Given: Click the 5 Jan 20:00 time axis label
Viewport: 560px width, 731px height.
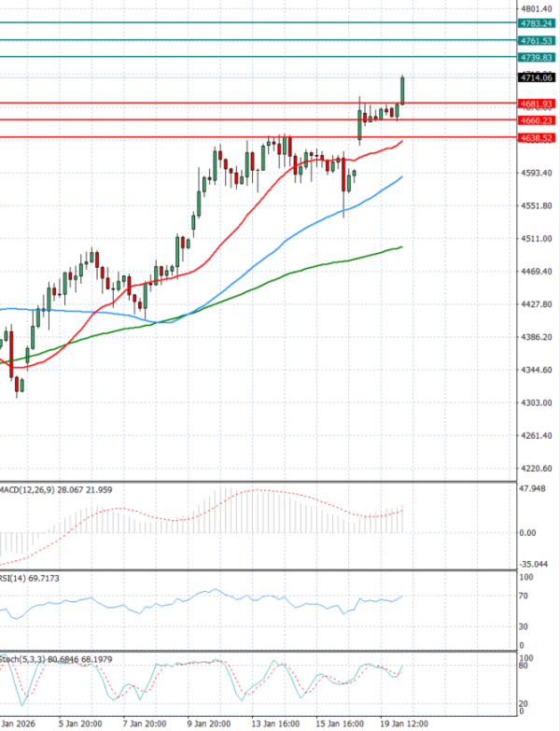Looking at the screenshot, I should coord(81,722).
